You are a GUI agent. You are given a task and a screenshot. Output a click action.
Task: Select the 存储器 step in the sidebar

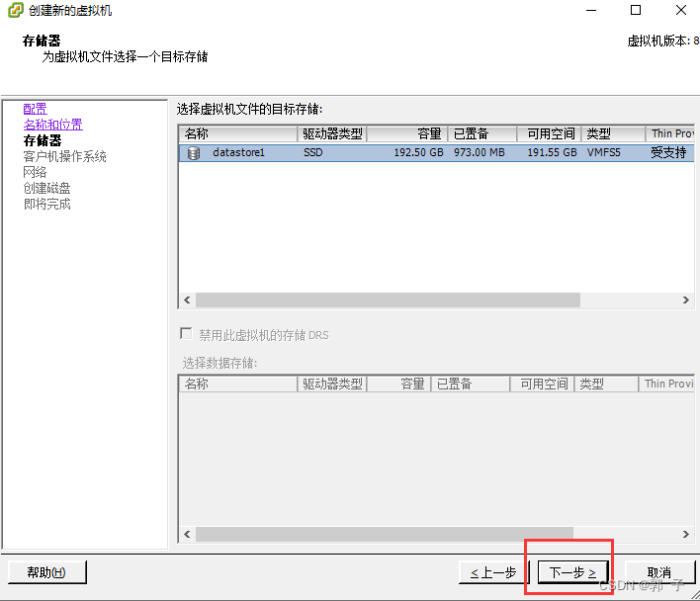tap(42, 140)
